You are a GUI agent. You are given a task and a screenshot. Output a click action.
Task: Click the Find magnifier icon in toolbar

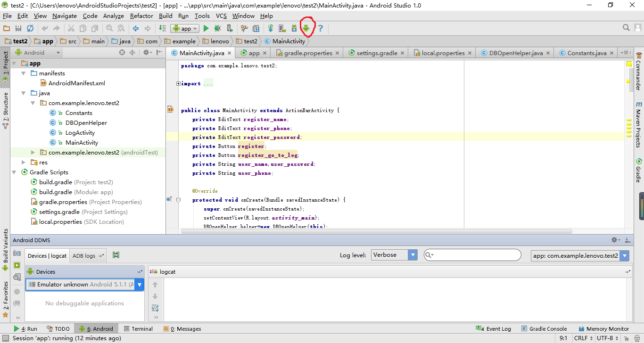109,28
